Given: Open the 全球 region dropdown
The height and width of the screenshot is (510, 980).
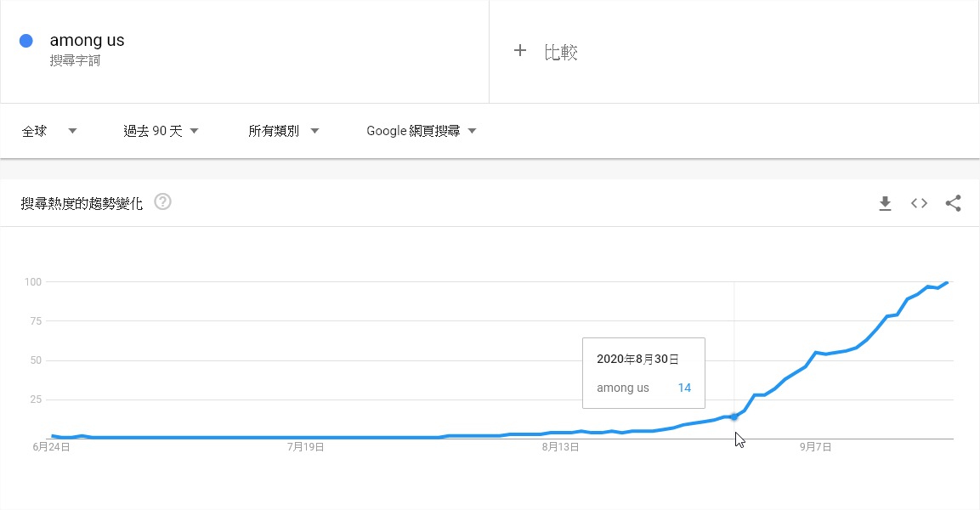Looking at the screenshot, I should [49, 131].
